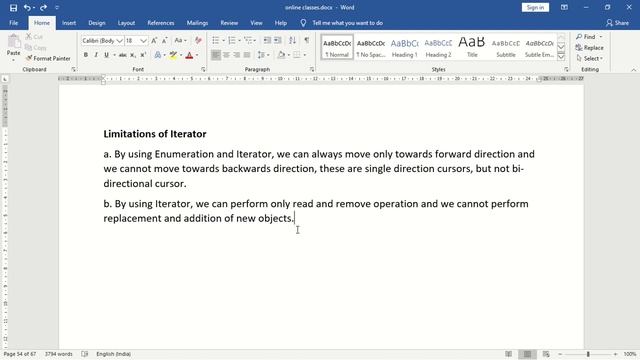The image size is (640, 360).
Task: Adjust the zoom slider
Action: click(588, 354)
